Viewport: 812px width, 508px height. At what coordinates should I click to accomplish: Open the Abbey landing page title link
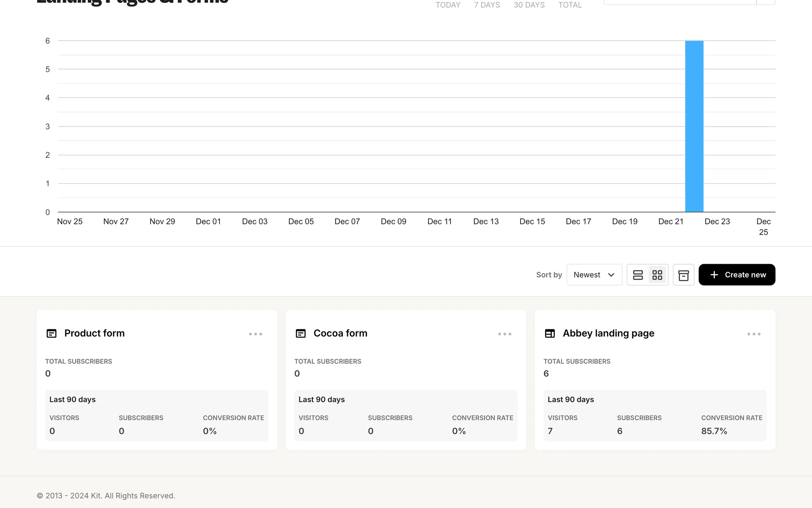[608, 333]
